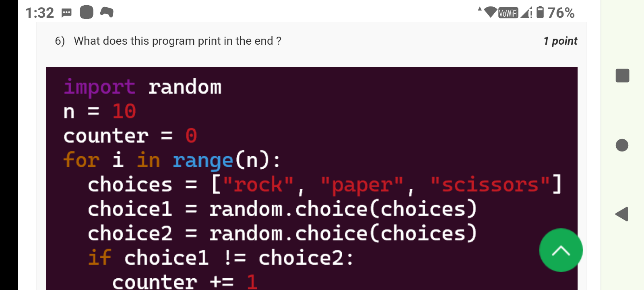The image size is (644, 290).
Task: Tap the upward chevron inside the green circle
Action: click(561, 251)
